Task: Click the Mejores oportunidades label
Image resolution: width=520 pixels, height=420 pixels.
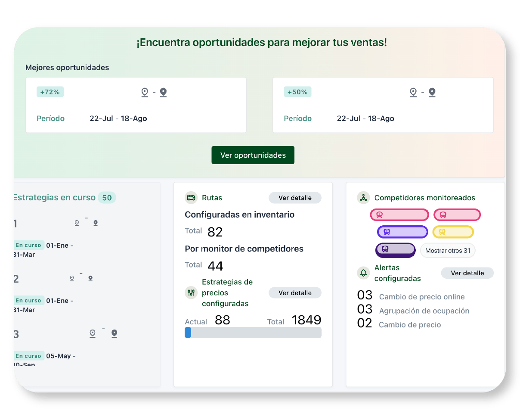Action: 67,68
